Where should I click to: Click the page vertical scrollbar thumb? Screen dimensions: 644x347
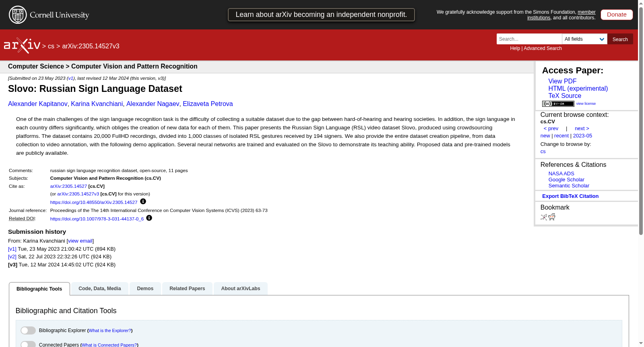641,121
